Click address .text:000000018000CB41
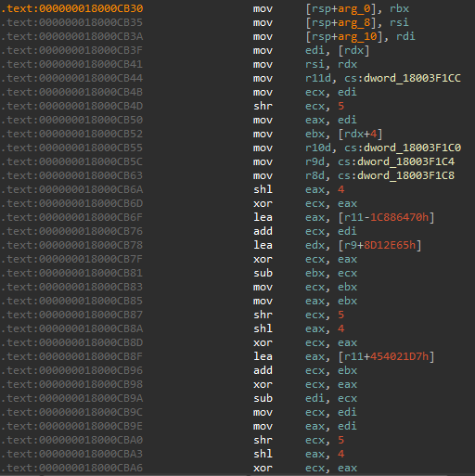Viewport: 475px width, 476px height. coord(71,64)
